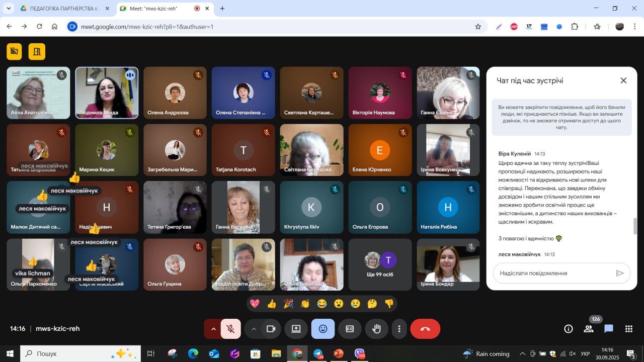644x362 pixels.
Task: Toggle closed captions
Action: tap(350, 329)
